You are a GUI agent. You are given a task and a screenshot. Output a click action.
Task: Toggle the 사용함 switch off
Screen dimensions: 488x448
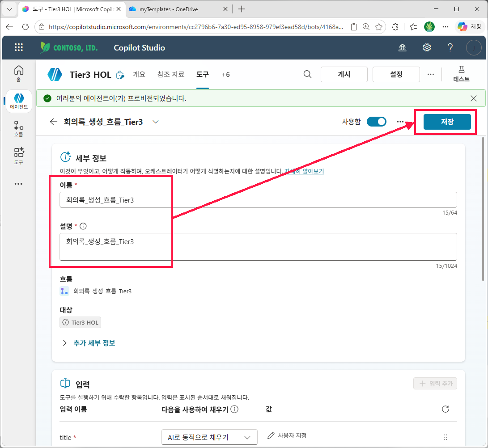[x=376, y=122]
